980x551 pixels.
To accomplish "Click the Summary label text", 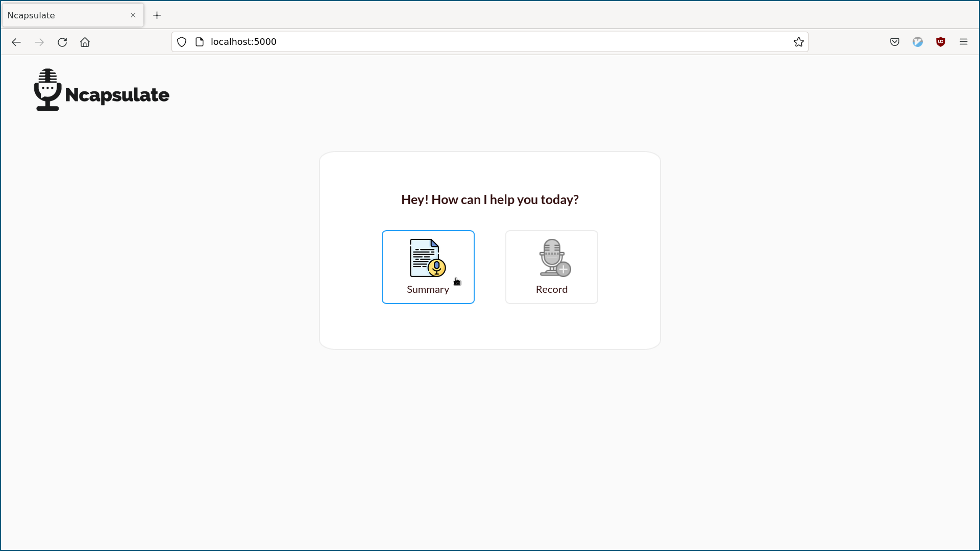I will click(428, 289).
